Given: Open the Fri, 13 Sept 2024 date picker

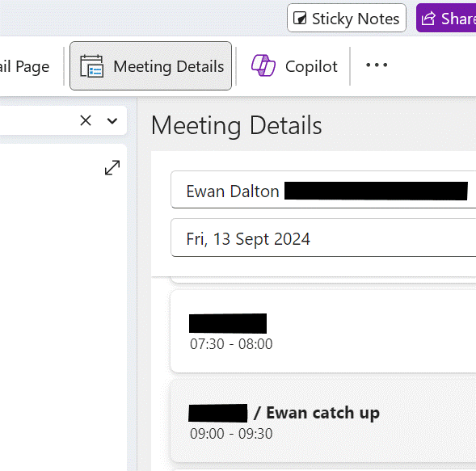Looking at the screenshot, I should [x=323, y=238].
